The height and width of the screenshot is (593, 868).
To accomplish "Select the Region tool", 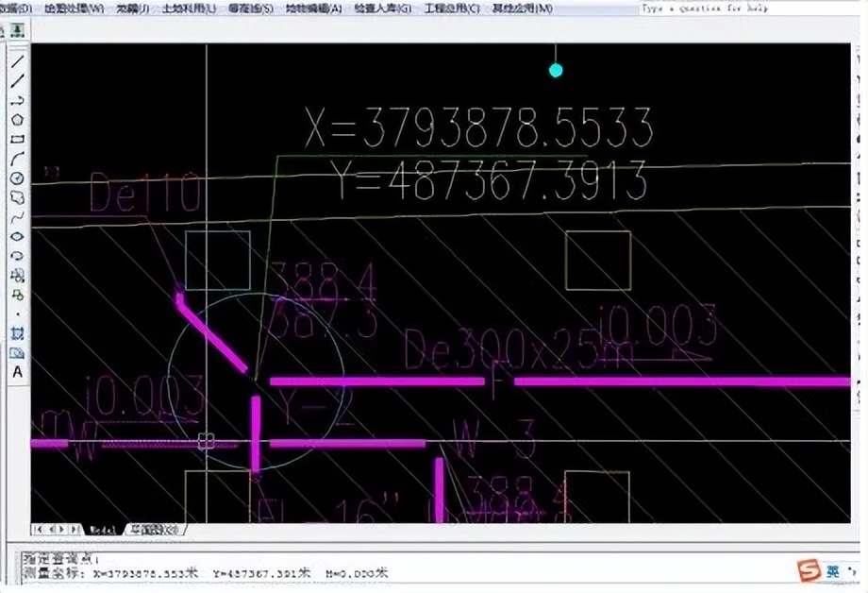I will point(17,352).
